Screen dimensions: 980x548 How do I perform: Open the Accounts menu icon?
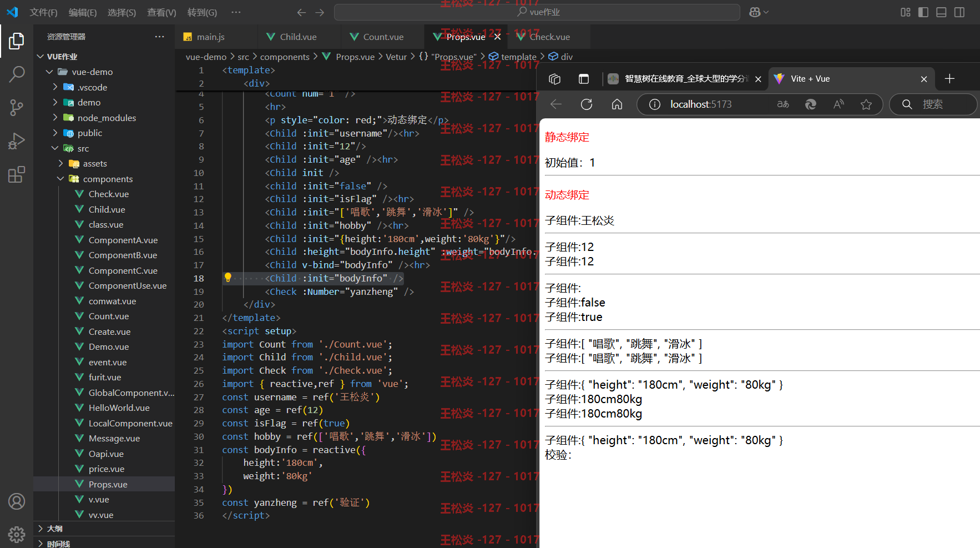tap(17, 501)
